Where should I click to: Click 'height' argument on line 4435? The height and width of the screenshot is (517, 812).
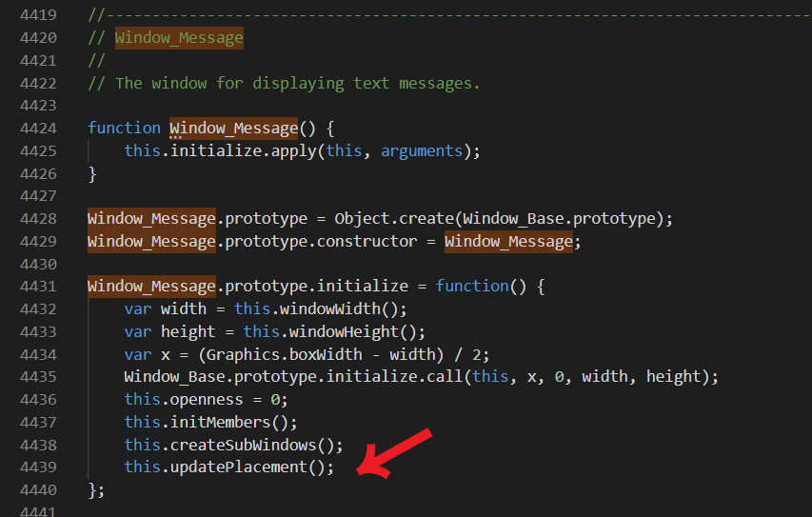coord(674,377)
